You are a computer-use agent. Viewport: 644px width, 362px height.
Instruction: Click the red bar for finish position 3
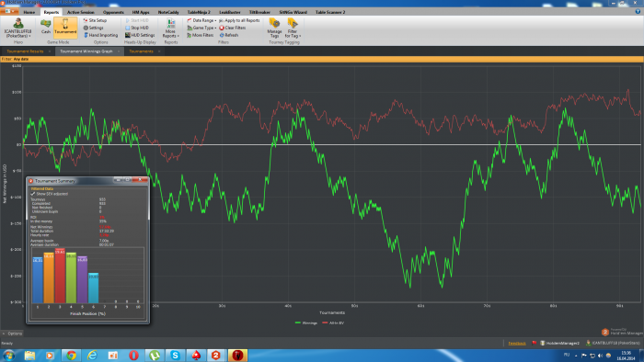[x=60, y=276]
